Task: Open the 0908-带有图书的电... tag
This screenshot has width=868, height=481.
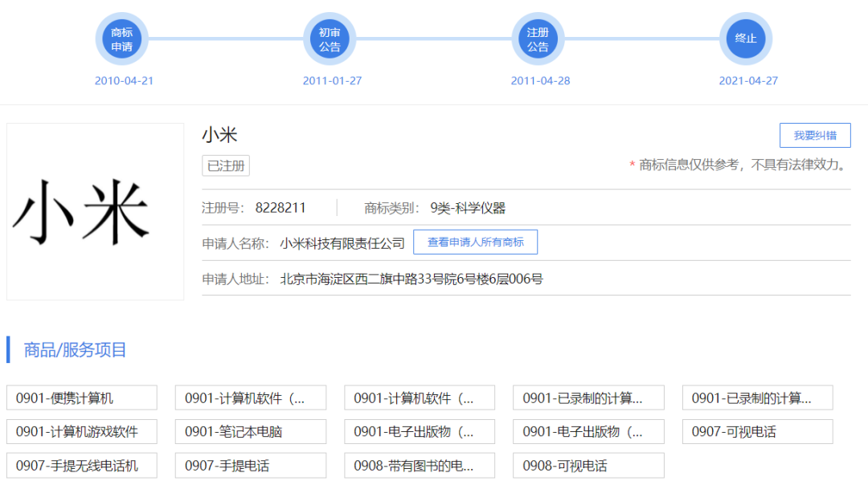Action: tap(420, 466)
